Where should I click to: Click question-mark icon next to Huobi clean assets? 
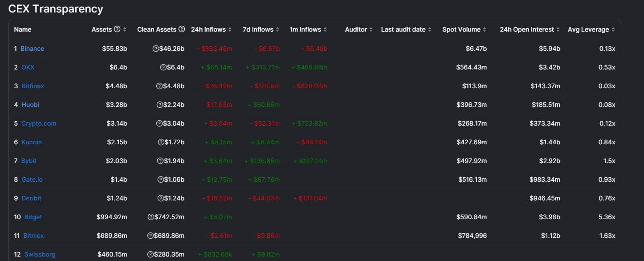pyautogui.click(x=159, y=105)
